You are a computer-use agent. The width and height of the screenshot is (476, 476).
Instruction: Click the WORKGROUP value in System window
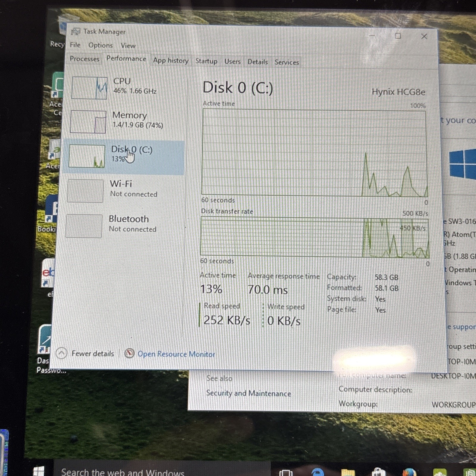pos(453,405)
